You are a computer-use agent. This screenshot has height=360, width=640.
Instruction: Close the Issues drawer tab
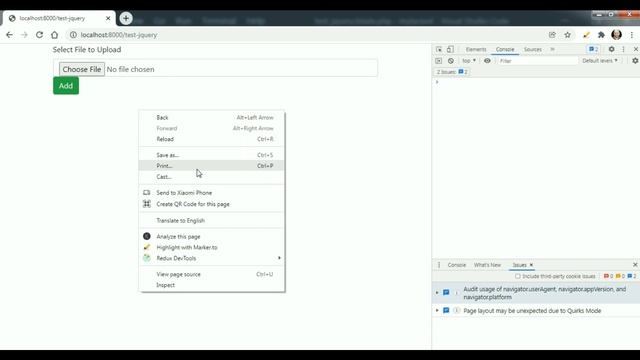point(531,265)
